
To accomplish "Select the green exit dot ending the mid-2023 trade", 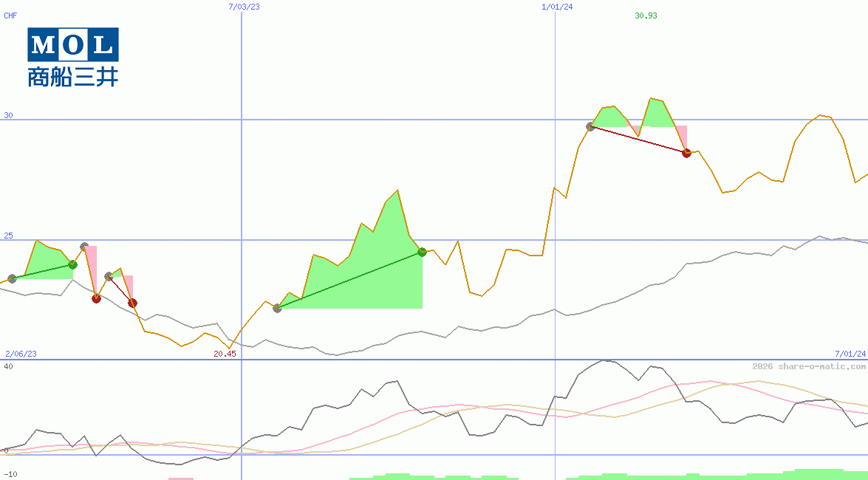I will pyautogui.click(x=421, y=252).
